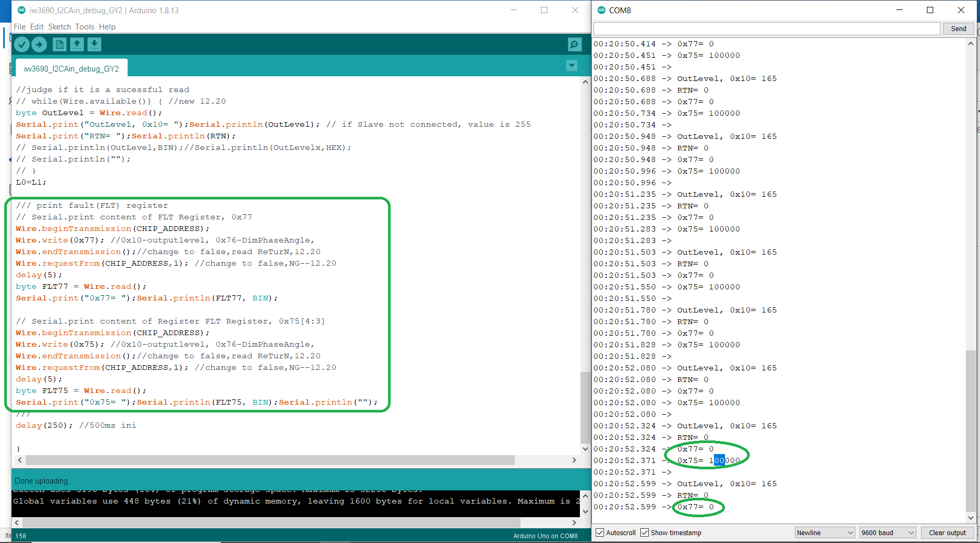Screen dimensions: 980x543
Task: Click the code editor scroll down arrow
Action: (585, 449)
